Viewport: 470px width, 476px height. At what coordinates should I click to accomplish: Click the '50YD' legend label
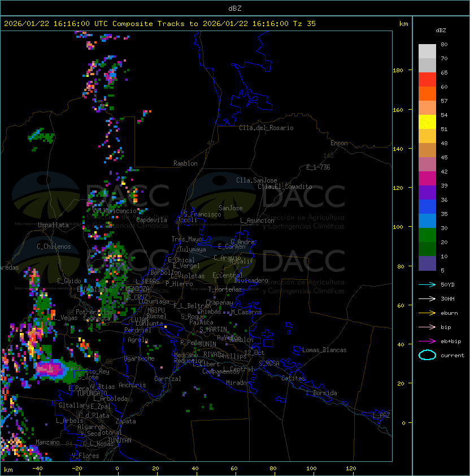pos(447,285)
